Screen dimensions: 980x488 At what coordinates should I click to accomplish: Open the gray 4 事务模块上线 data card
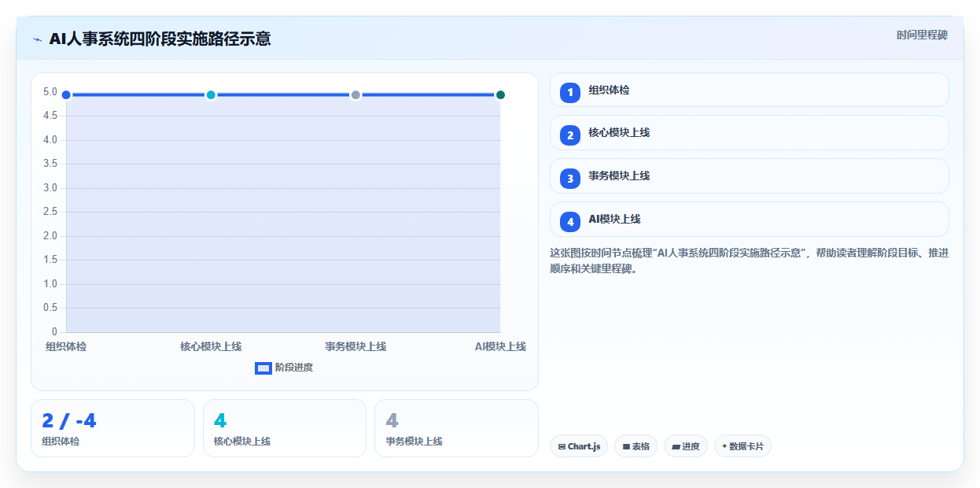(x=456, y=428)
